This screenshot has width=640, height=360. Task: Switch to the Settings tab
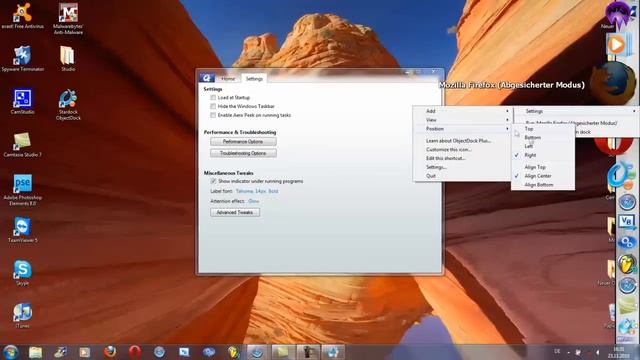[x=254, y=79]
